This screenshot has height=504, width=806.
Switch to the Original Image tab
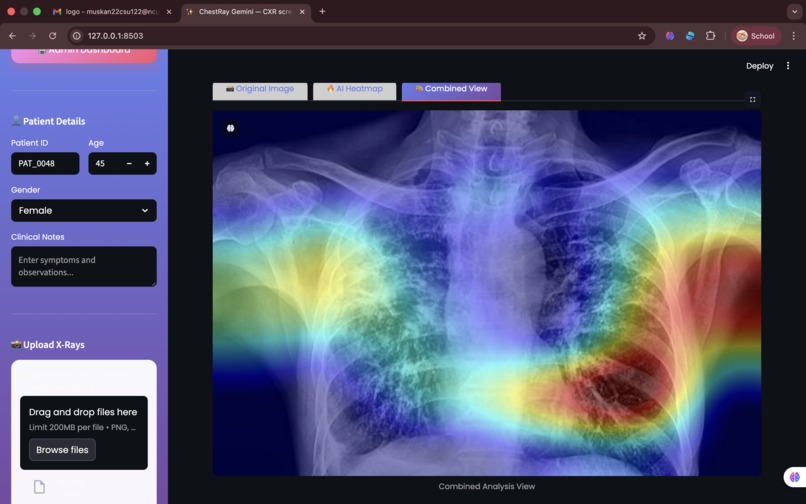click(x=260, y=90)
